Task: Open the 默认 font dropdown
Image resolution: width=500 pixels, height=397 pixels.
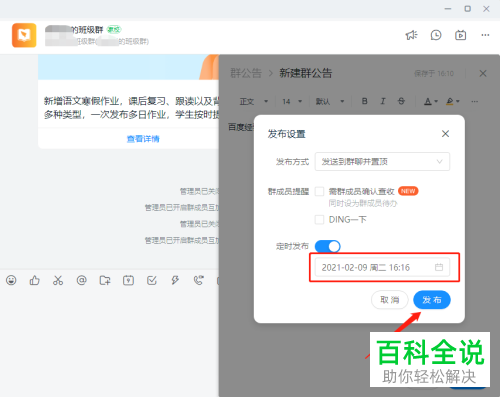Action: click(330, 101)
